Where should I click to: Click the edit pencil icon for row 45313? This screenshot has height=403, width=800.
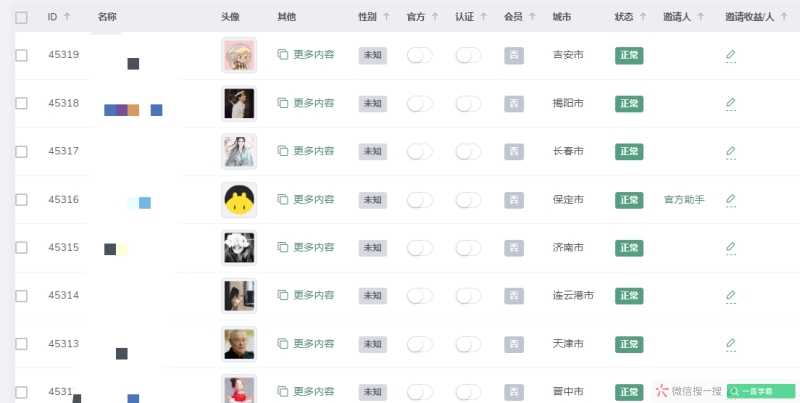pos(730,343)
